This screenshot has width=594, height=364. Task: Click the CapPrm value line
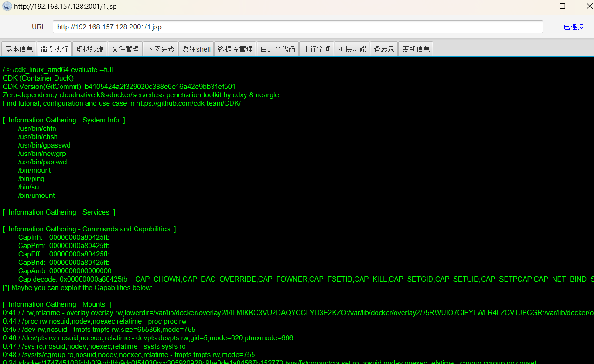64,246
